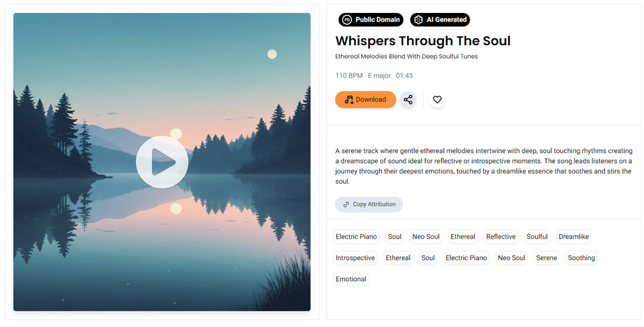Viewport: 644px width, 327px height.
Task: Click the Public Domain badge
Action: click(x=371, y=20)
